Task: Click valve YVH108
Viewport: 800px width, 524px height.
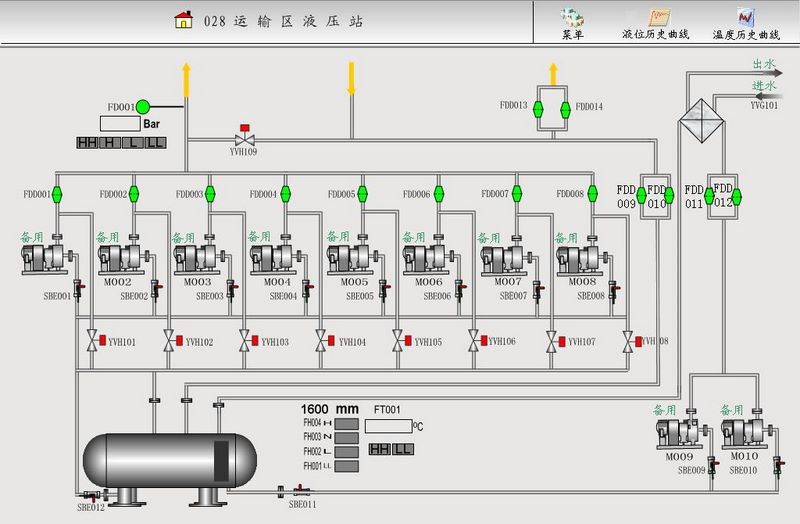Action: tap(632, 342)
